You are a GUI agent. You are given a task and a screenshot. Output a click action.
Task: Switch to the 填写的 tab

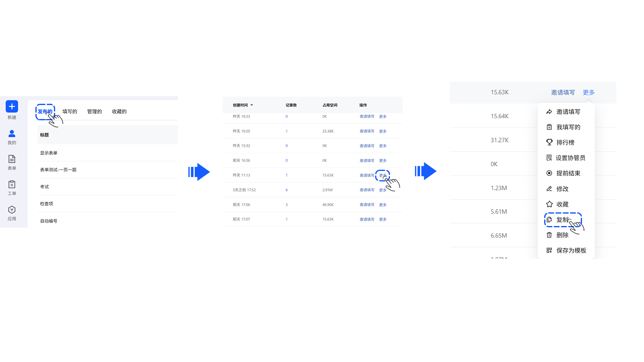click(70, 112)
